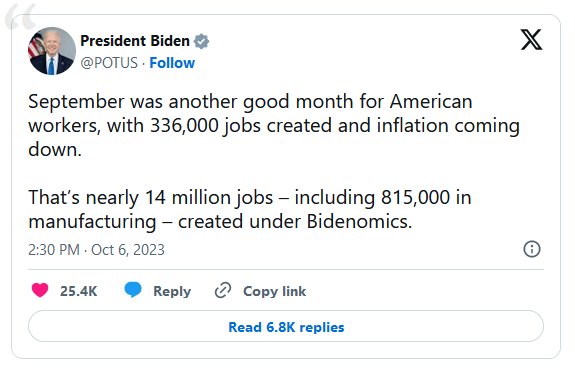Click the chain link icon

223,290
